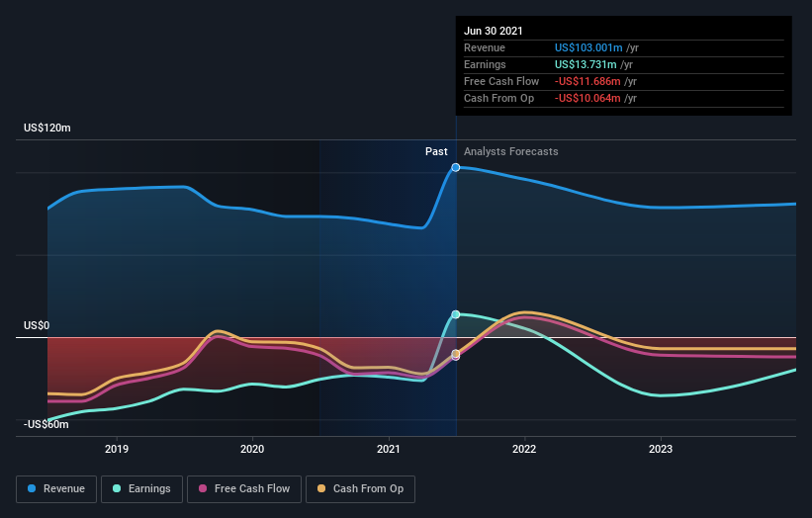Click the US$0 y-axis label

(x=37, y=325)
